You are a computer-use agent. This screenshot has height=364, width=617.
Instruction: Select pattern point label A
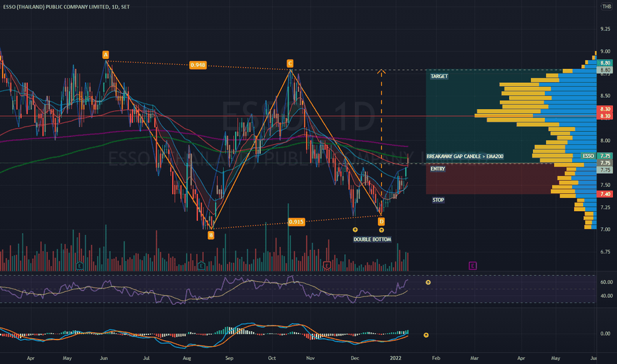pos(105,55)
